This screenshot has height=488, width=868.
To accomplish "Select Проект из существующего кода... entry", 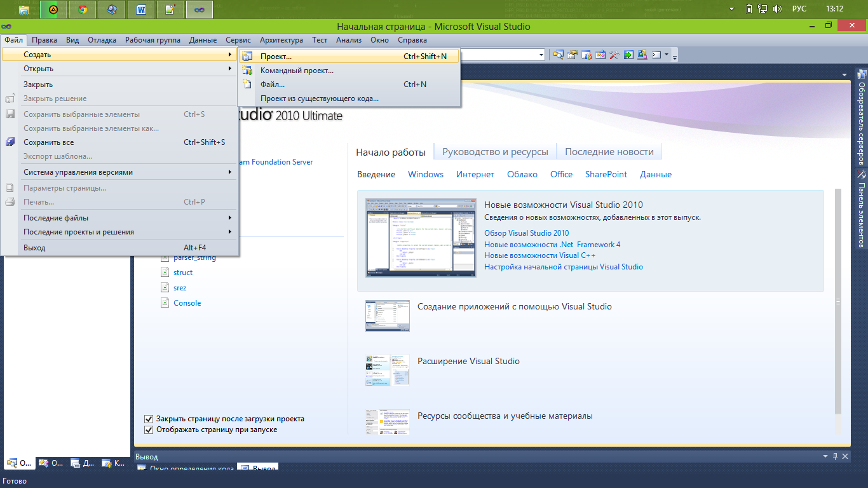I will coord(349,98).
